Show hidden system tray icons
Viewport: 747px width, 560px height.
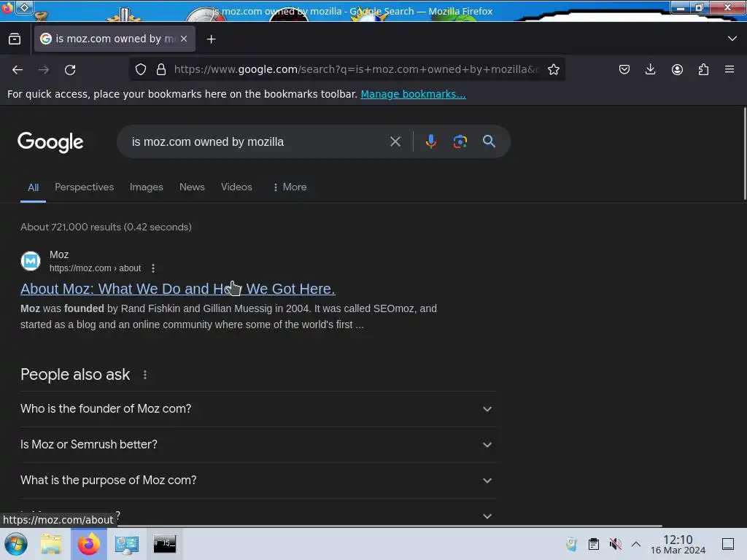pyautogui.click(x=636, y=544)
